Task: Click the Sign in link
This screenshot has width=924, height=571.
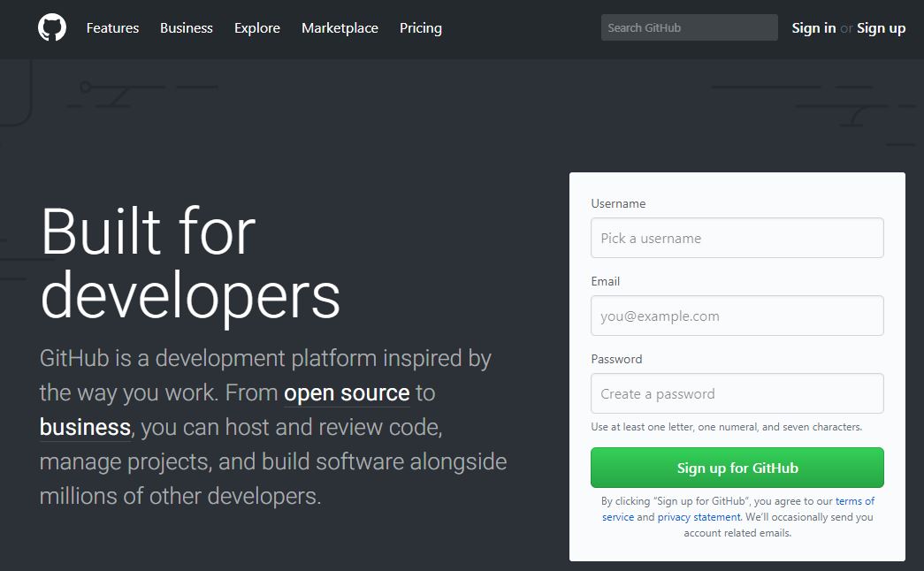Action: coord(813,27)
